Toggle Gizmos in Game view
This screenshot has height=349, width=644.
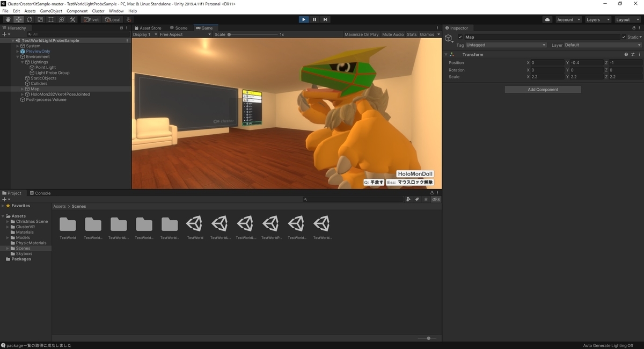[427, 34]
